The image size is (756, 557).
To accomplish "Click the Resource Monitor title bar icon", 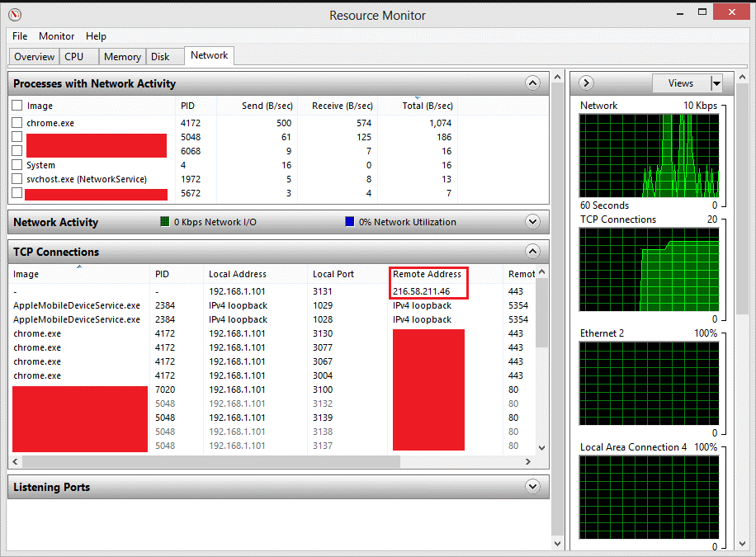I will tap(14, 15).
